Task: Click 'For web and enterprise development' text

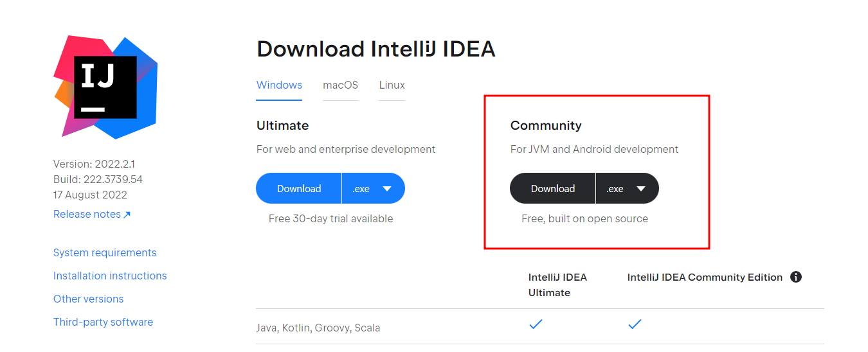Action: point(346,149)
